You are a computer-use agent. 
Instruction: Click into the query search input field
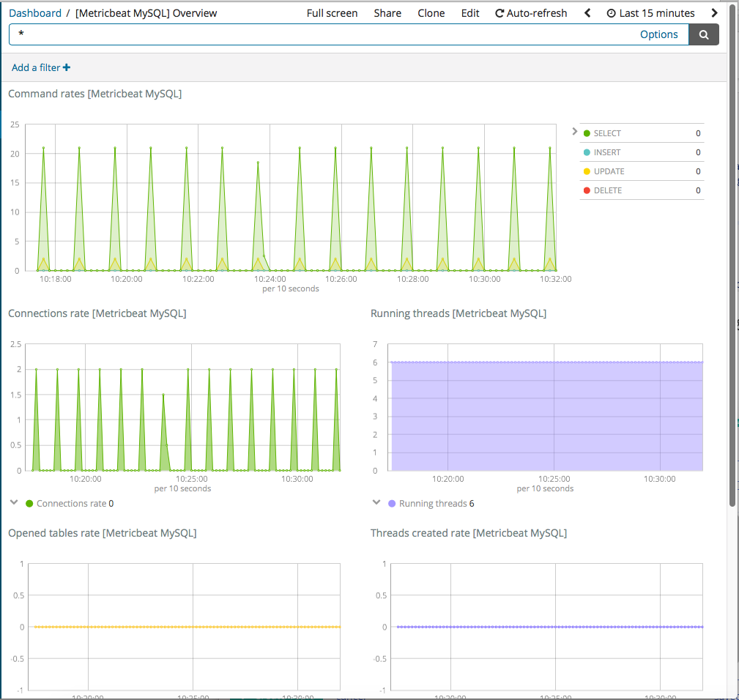[322, 34]
